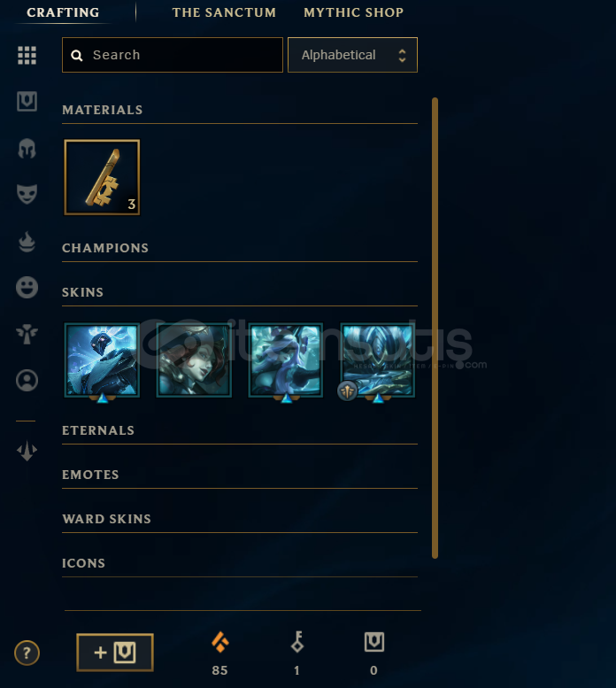Click the loot Search input field
The height and width of the screenshot is (688, 616).
click(173, 55)
